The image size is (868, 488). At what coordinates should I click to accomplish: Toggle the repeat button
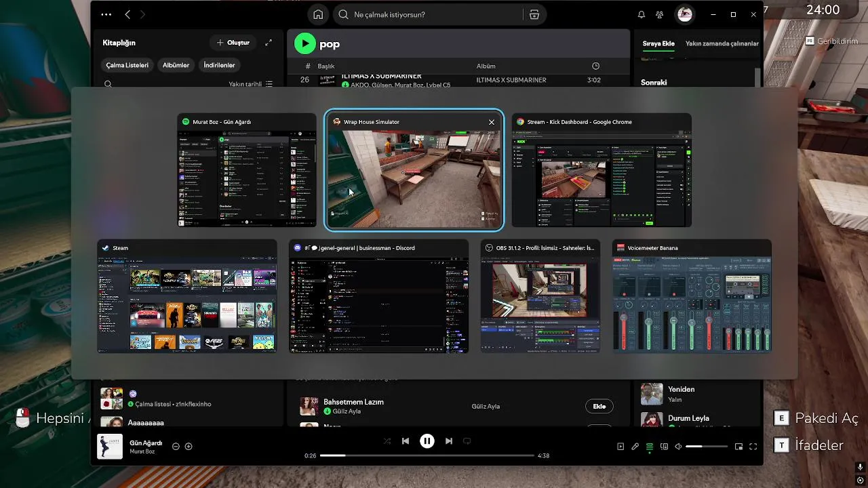pyautogui.click(x=467, y=441)
